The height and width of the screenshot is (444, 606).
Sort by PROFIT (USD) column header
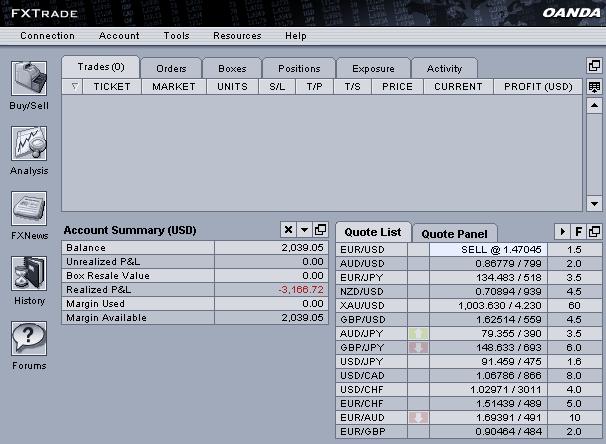click(x=538, y=87)
